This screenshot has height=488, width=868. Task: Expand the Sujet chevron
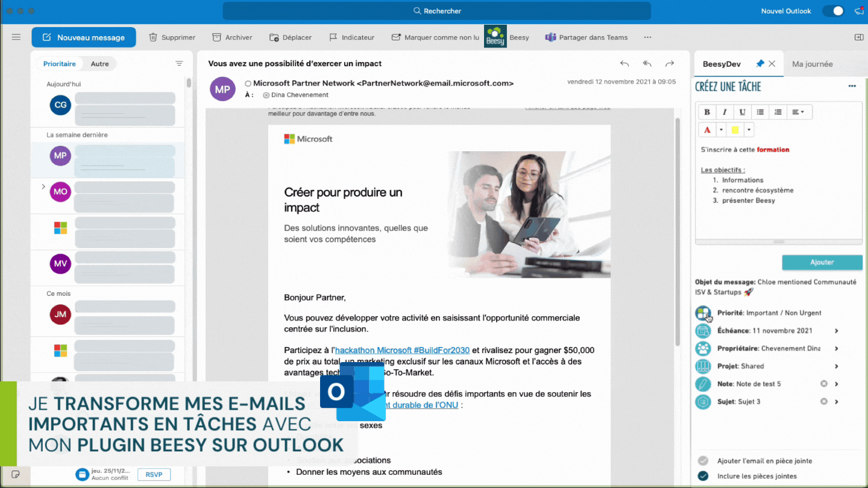point(837,402)
